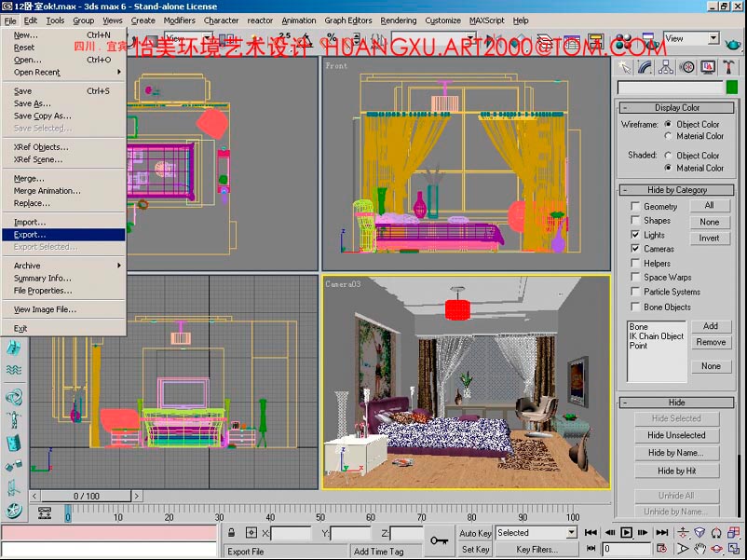
Task: Activate the Dolly Camera navigation tool
Action: [x=683, y=532]
